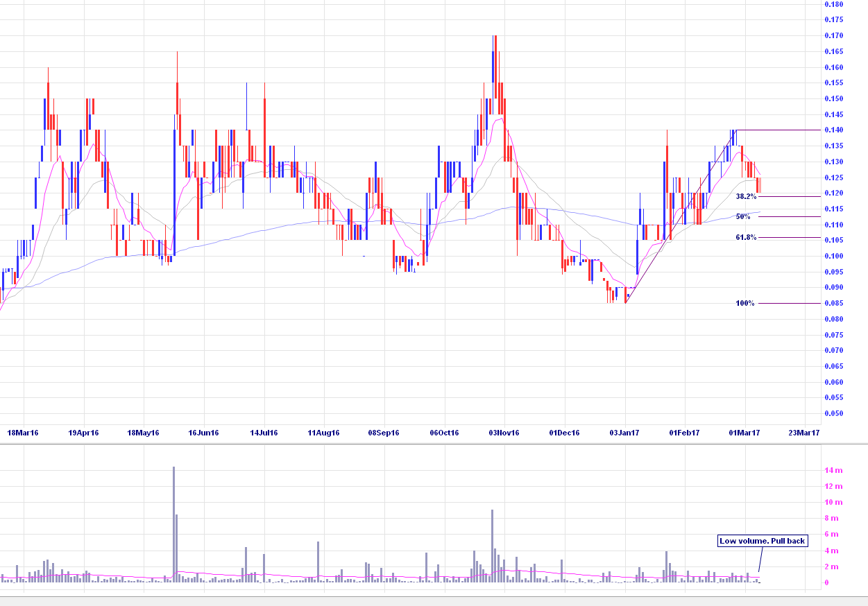
Task: Click the 0.080 price axis label
Action: [833, 319]
